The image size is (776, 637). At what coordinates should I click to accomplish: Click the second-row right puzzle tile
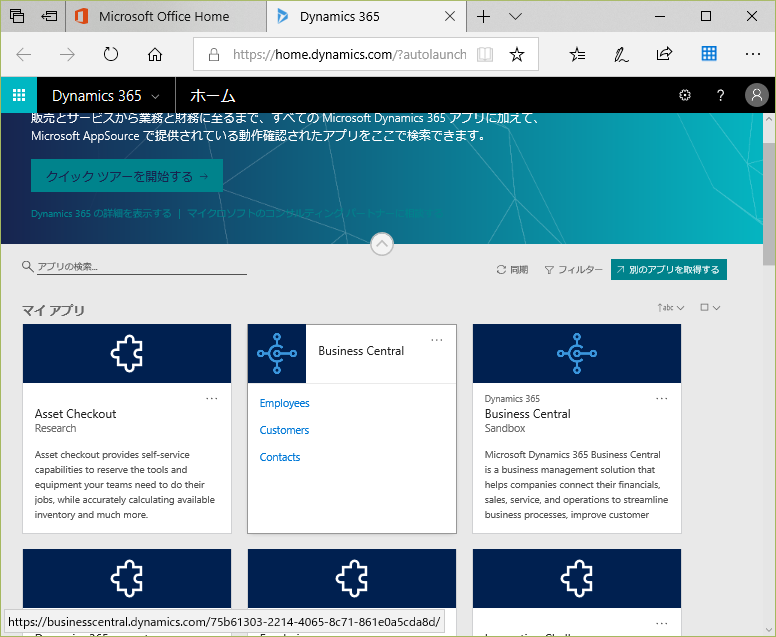point(577,578)
